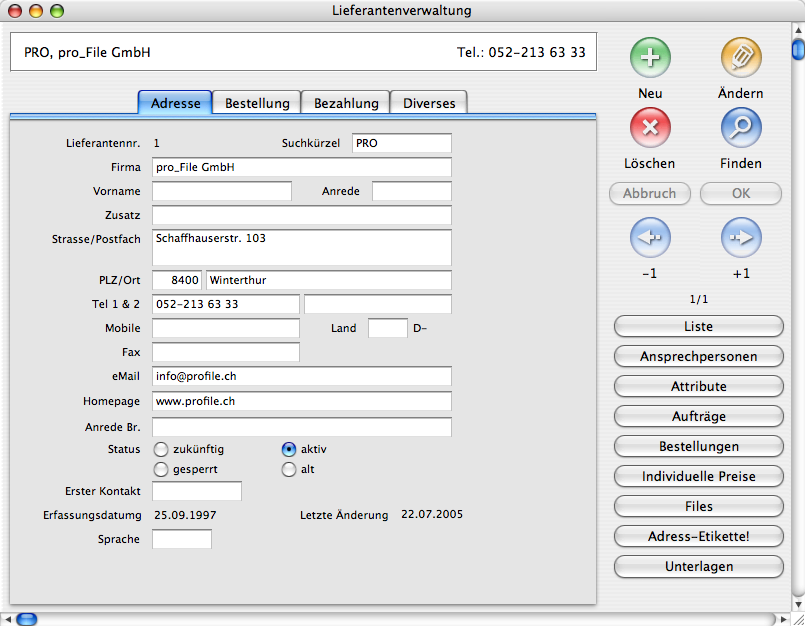Image resolution: width=805 pixels, height=626 pixels.
Task: Go to previous record with -1 arrow
Action: pyautogui.click(x=650, y=238)
